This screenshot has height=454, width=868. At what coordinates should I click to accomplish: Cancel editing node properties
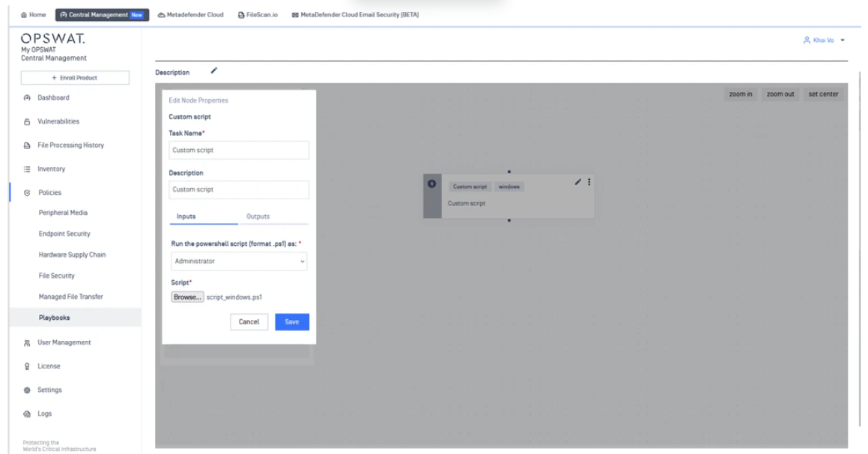click(x=248, y=321)
